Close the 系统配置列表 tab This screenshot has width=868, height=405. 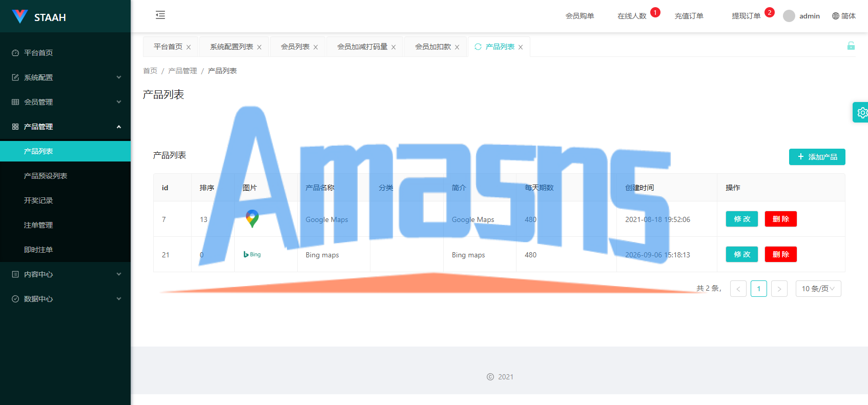pos(259,47)
